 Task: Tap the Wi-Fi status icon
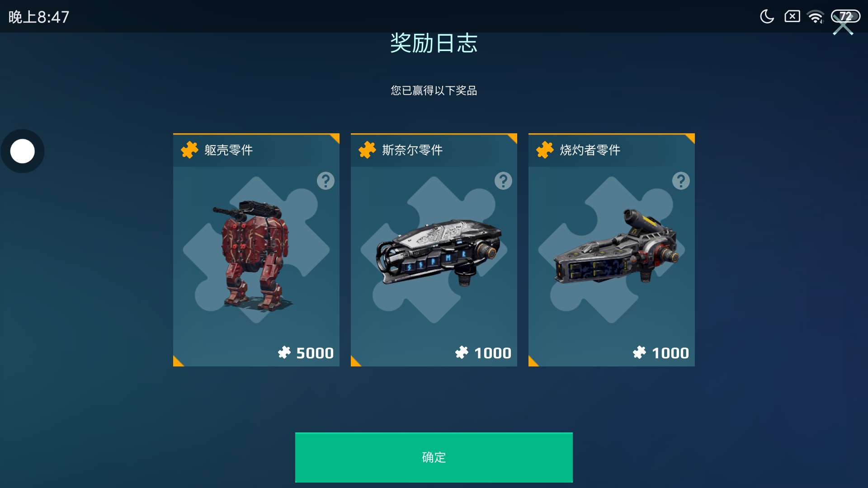pos(816,17)
